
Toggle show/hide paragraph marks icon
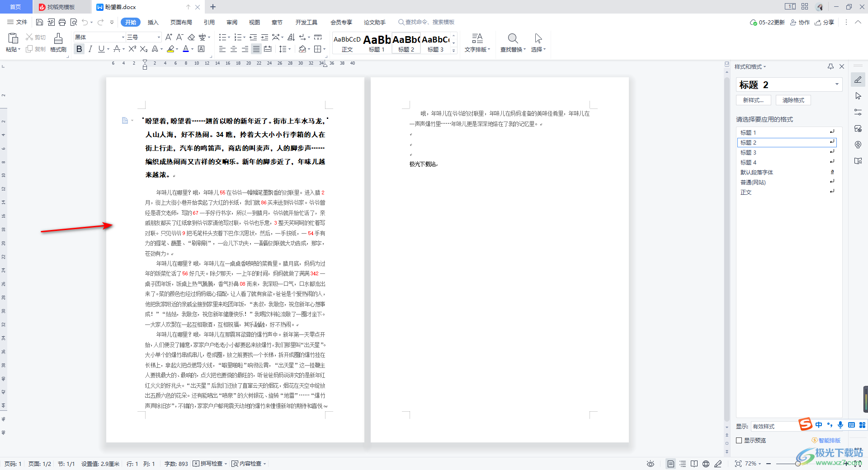coord(302,37)
